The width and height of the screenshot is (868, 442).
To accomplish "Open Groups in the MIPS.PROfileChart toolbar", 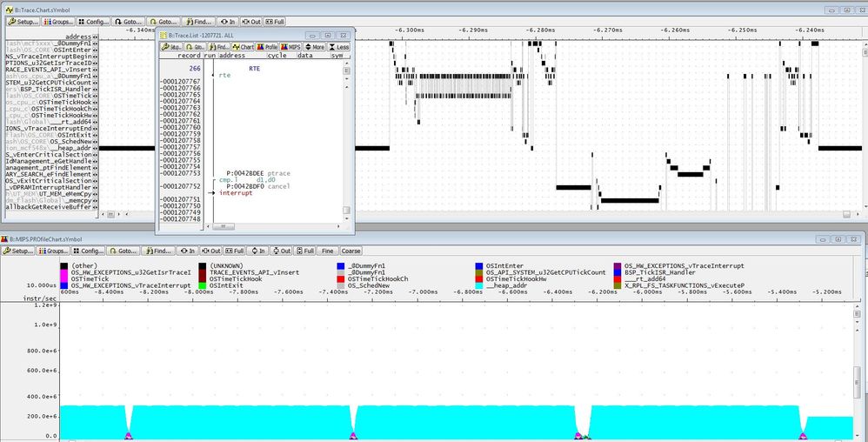I will [x=52, y=251].
